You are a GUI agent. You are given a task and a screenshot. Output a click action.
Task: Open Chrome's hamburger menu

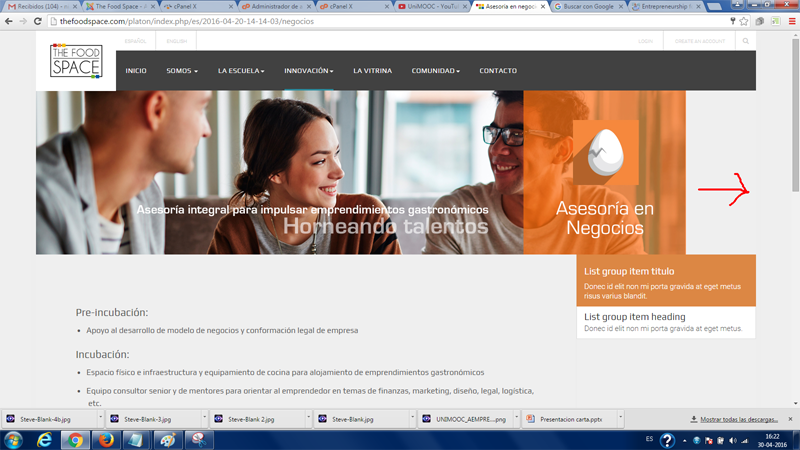(x=792, y=21)
